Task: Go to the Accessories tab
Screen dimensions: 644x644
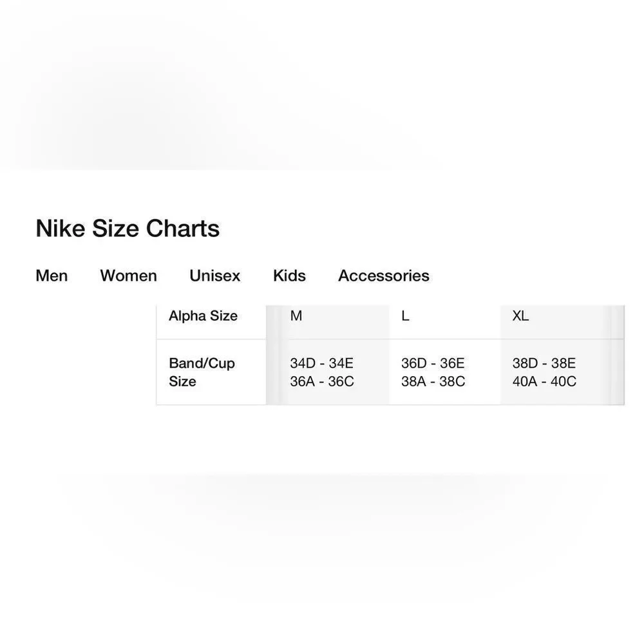Action: (384, 276)
